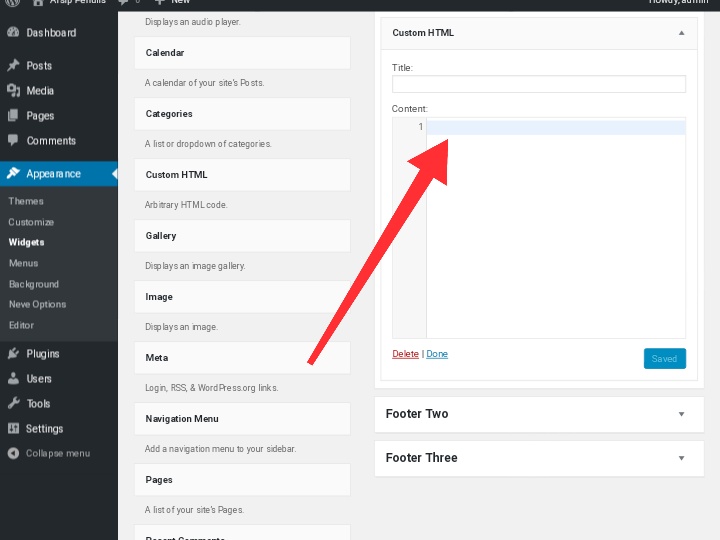Click the Saved button

click(x=664, y=359)
